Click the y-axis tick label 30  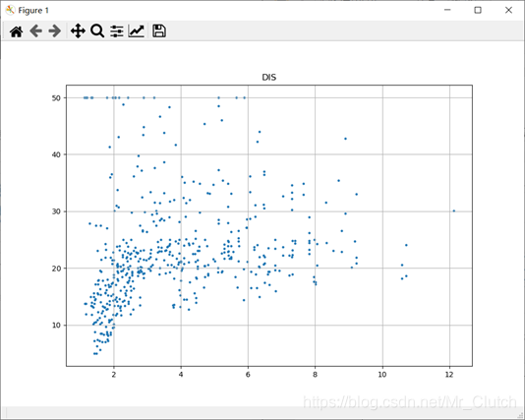point(56,211)
